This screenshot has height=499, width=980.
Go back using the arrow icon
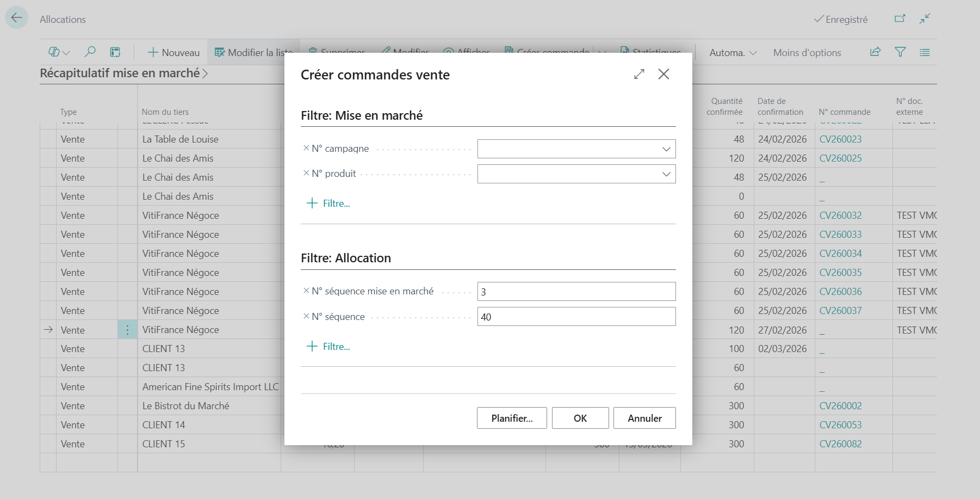16,18
